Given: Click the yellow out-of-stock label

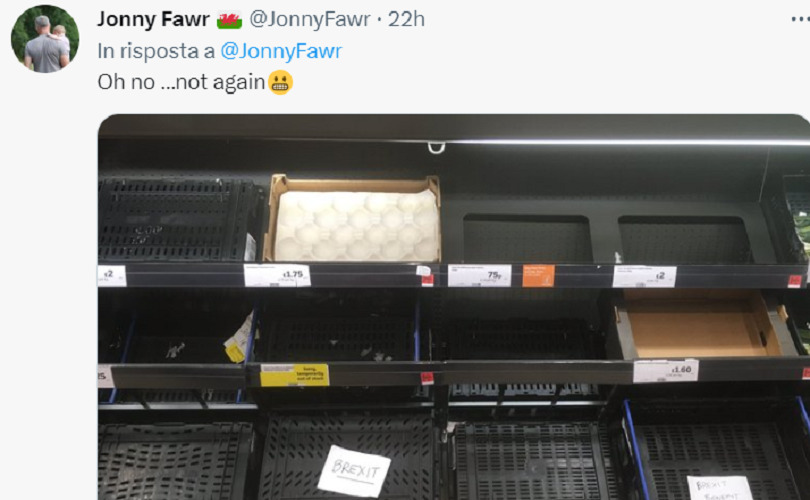Looking at the screenshot, I should pyautogui.click(x=294, y=375).
